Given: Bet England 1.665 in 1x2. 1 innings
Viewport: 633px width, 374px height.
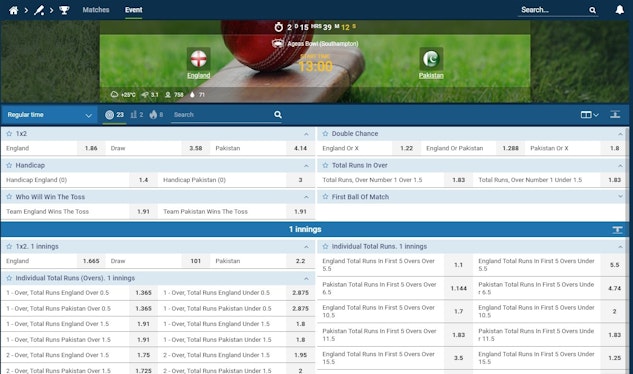Looking at the screenshot, I should [91, 261].
